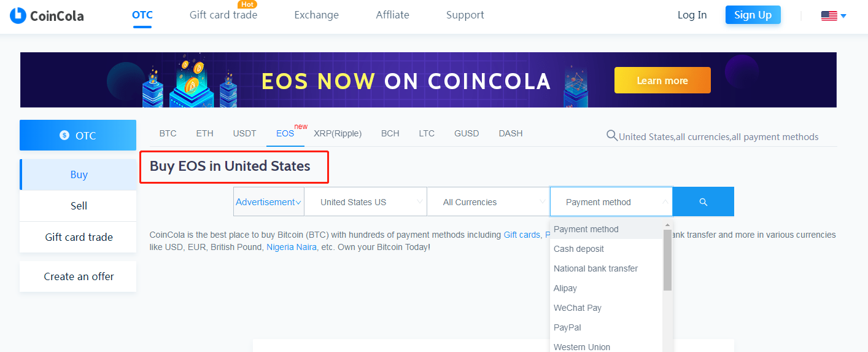This screenshot has width=868, height=352.
Task: Select Sell in the left sidebar
Action: [x=79, y=206]
